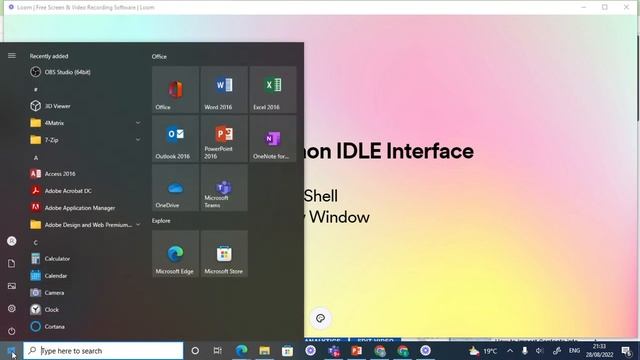Show hidden system tray icons
Viewport: 640px width, 360px height.
(510, 351)
